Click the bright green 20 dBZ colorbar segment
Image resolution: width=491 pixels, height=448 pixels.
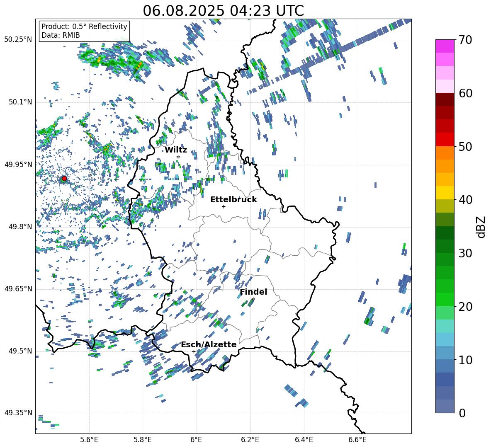pyautogui.click(x=445, y=299)
